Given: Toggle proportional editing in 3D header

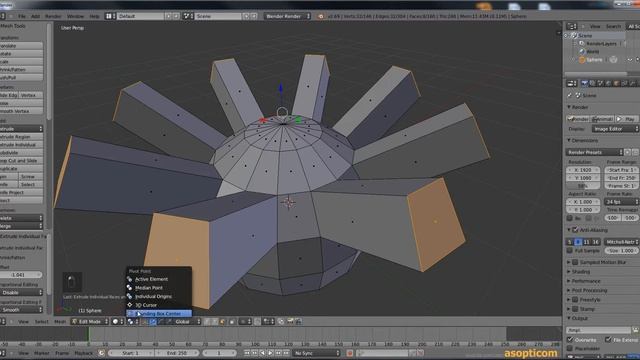Looking at the screenshot, I should pyautogui.click(x=245, y=322).
